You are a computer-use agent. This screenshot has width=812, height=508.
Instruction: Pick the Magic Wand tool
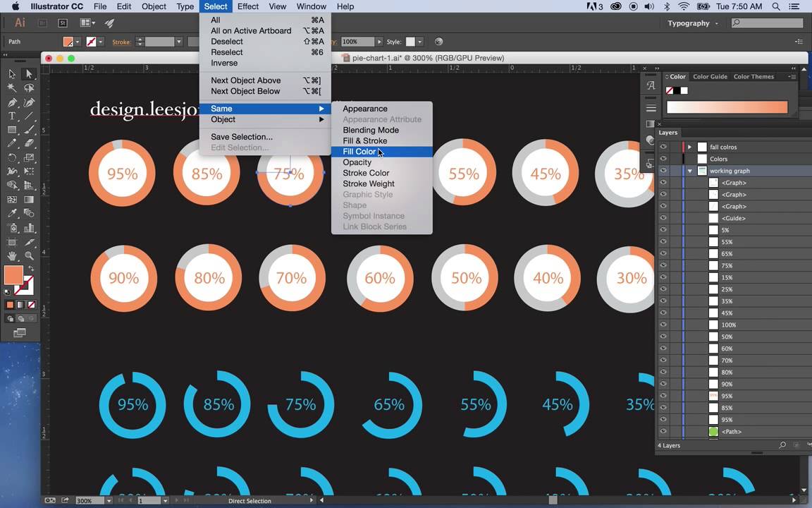tap(12, 88)
